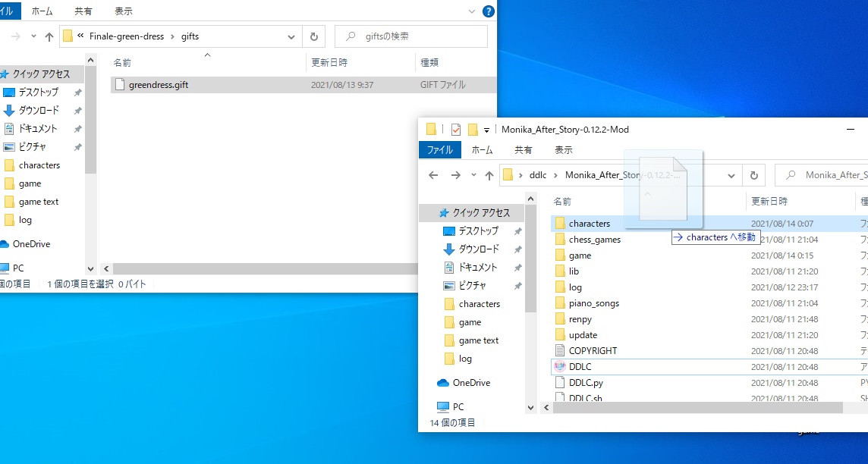Open the ファイル tab in Monika_After_Story window
The height and width of the screenshot is (464, 868).
(x=439, y=150)
